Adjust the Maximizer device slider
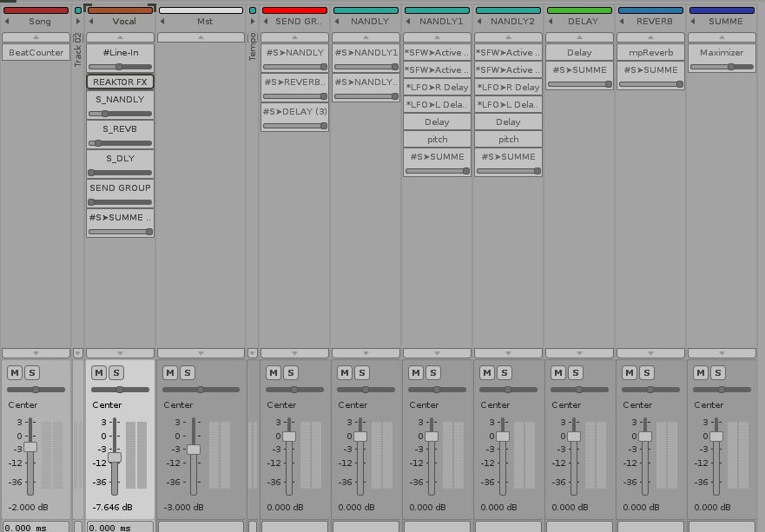Image resolution: width=765 pixels, height=532 pixels. [x=722, y=67]
